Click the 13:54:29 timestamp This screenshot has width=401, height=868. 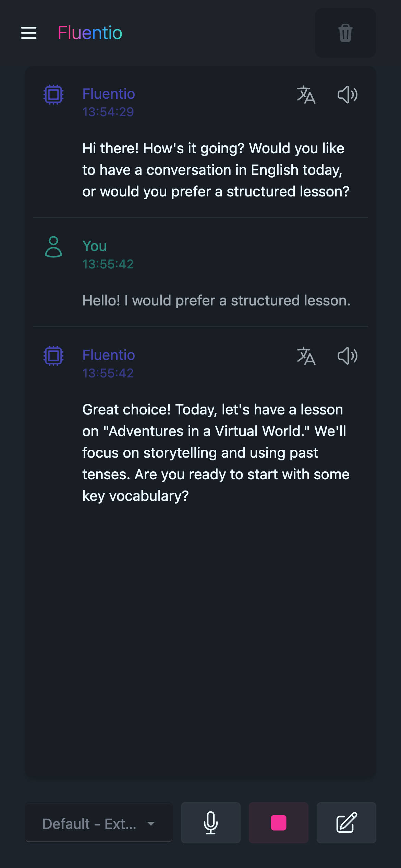pyautogui.click(x=108, y=112)
